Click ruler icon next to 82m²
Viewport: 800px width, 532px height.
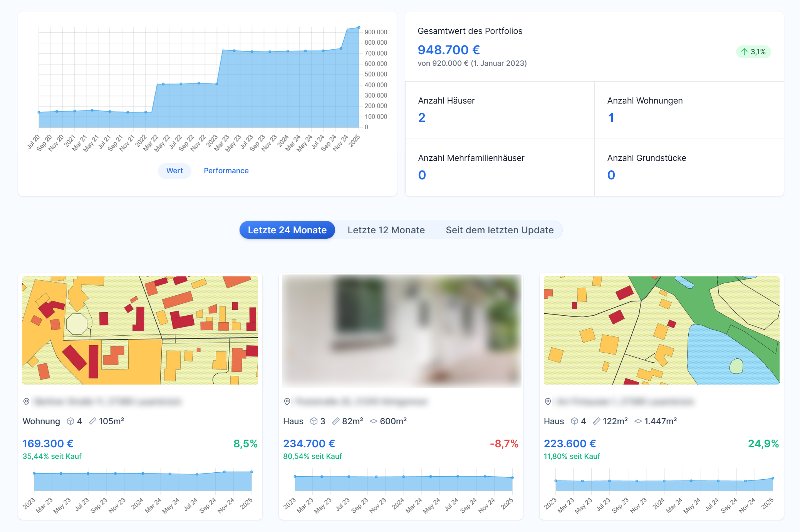[x=336, y=421]
